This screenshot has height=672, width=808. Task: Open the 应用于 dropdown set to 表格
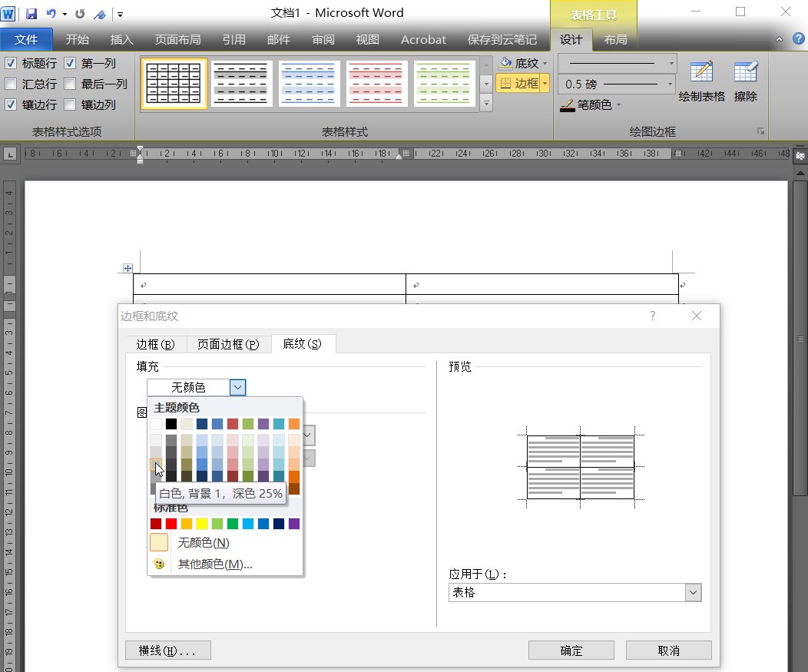point(693,592)
